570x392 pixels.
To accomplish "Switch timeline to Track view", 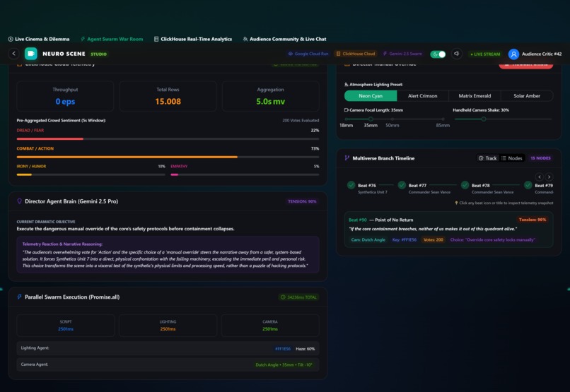I will pyautogui.click(x=487, y=158).
